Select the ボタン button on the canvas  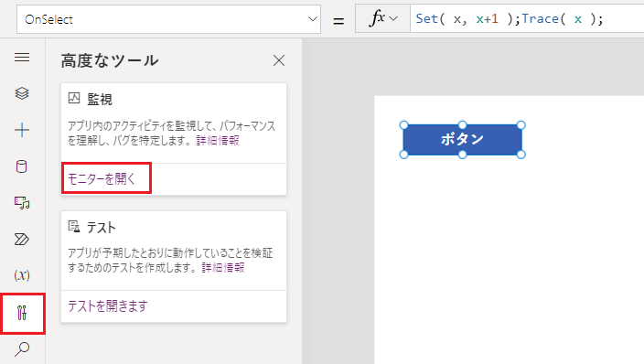pos(463,140)
